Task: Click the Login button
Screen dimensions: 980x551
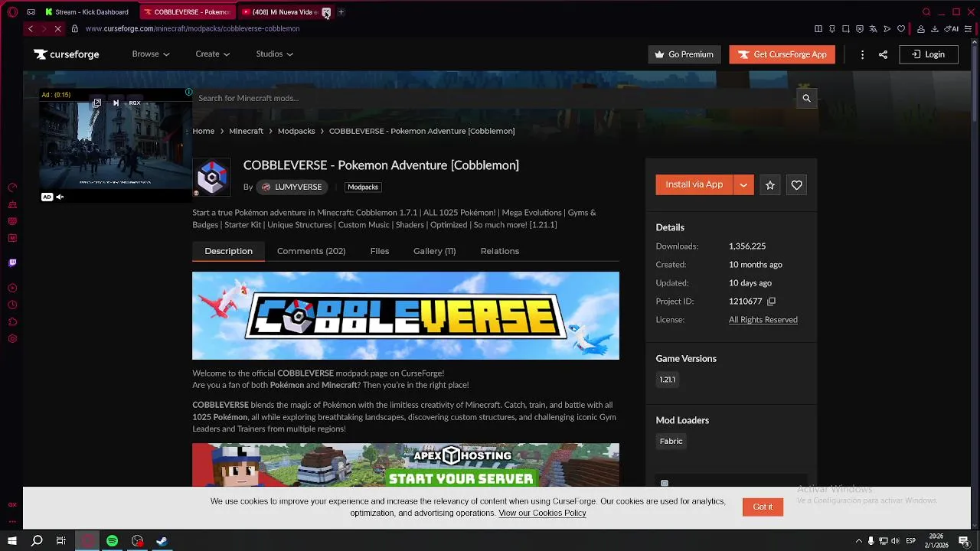Action: pyautogui.click(x=928, y=54)
